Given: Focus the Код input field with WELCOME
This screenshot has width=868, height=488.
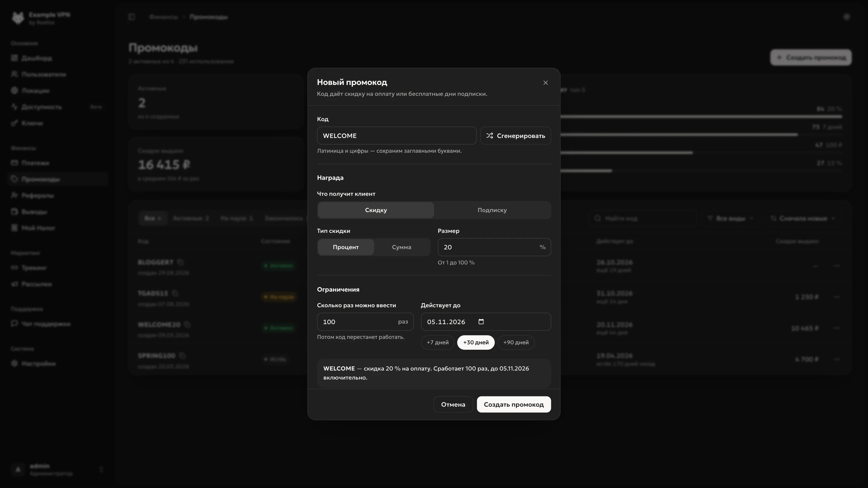Looking at the screenshot, I should [397, 136].
